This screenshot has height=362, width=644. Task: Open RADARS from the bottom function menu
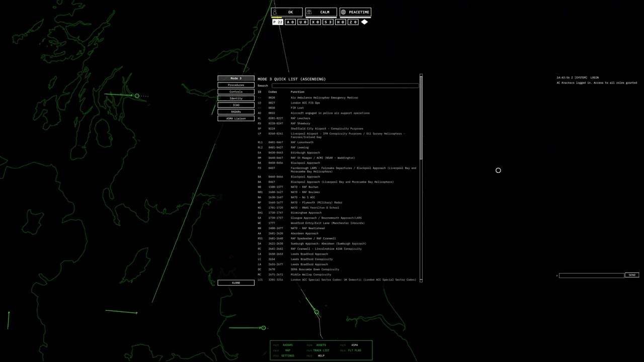tap(288, 345)
